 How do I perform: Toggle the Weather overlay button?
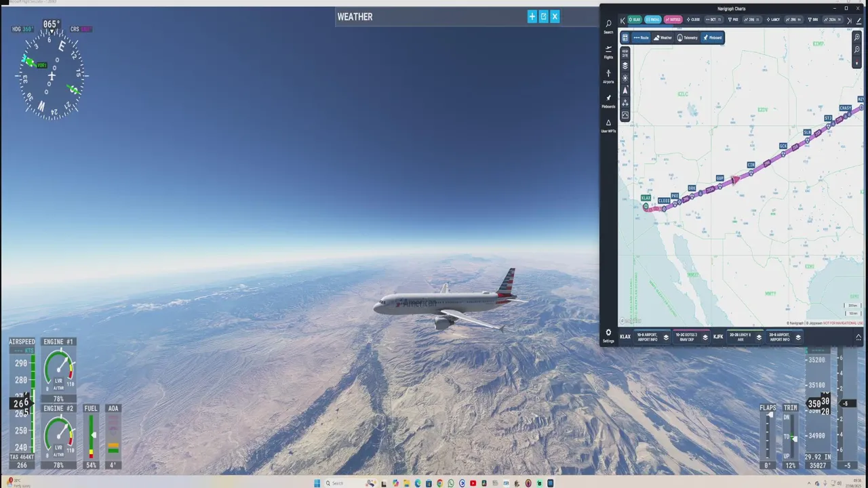662,38
